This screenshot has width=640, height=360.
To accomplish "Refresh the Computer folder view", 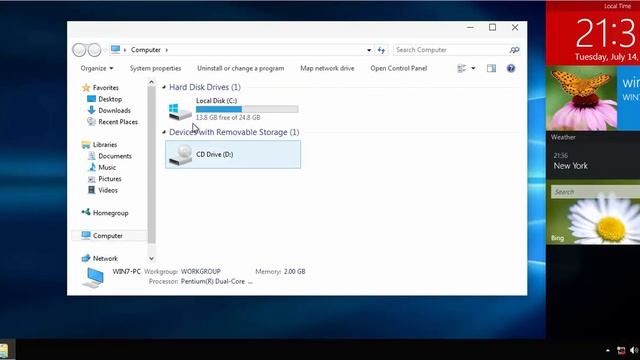I will (x=381, y=50).
